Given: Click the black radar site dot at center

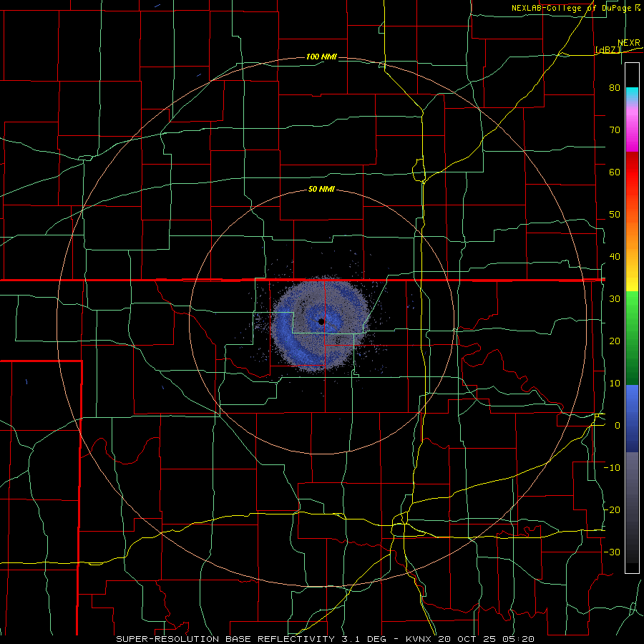Looking at the screenshot, I should point(321,321).
